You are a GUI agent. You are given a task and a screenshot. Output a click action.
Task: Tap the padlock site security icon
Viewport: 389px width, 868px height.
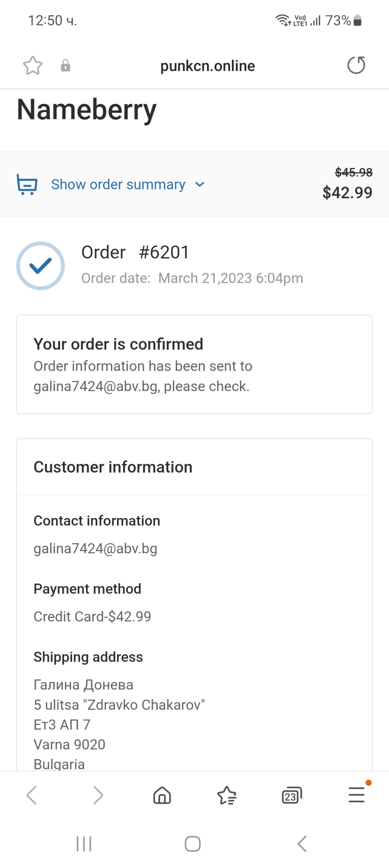point(65,66)
